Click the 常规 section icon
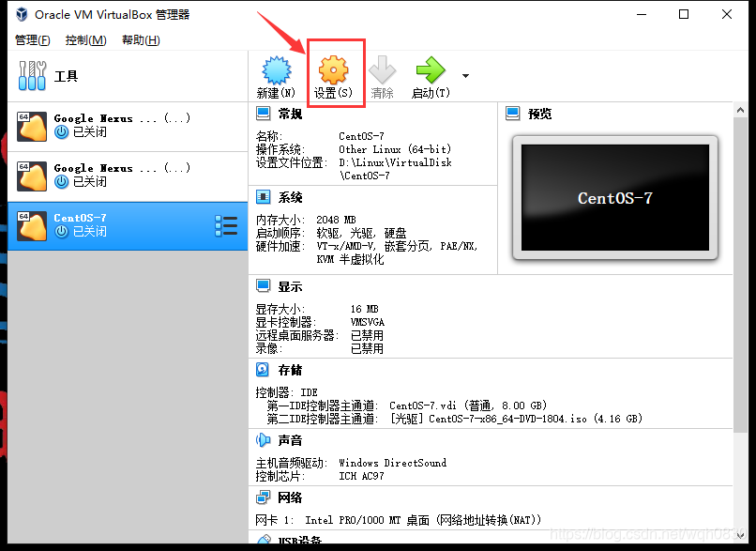 coord(264,114)
